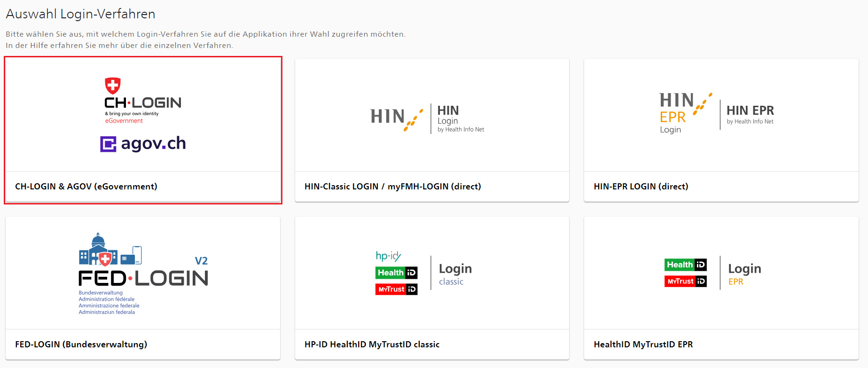Viewport: 868px width, 368px height.
Task: Click the HIN EPR Login logo
Action: 716,114
